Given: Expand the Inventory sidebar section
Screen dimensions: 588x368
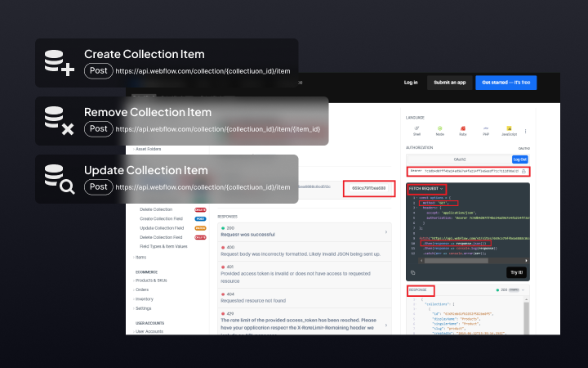Looking at the screenshot, I should pos(143,299).
